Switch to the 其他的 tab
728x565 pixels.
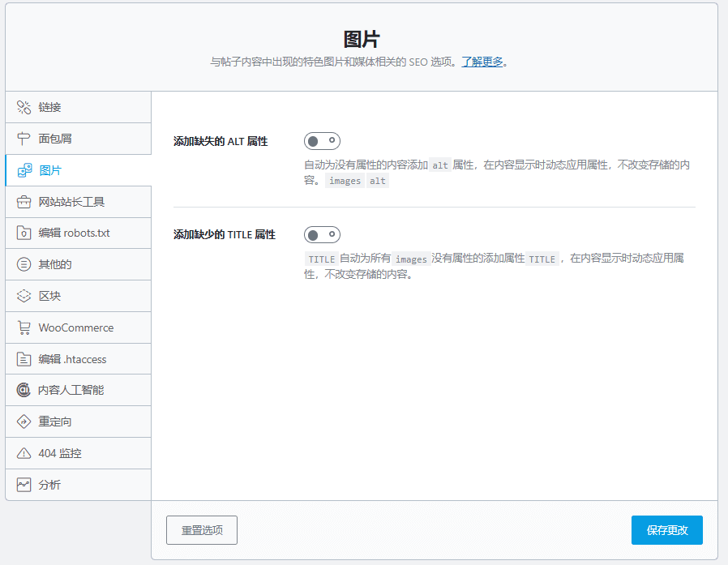coord(78,264)
